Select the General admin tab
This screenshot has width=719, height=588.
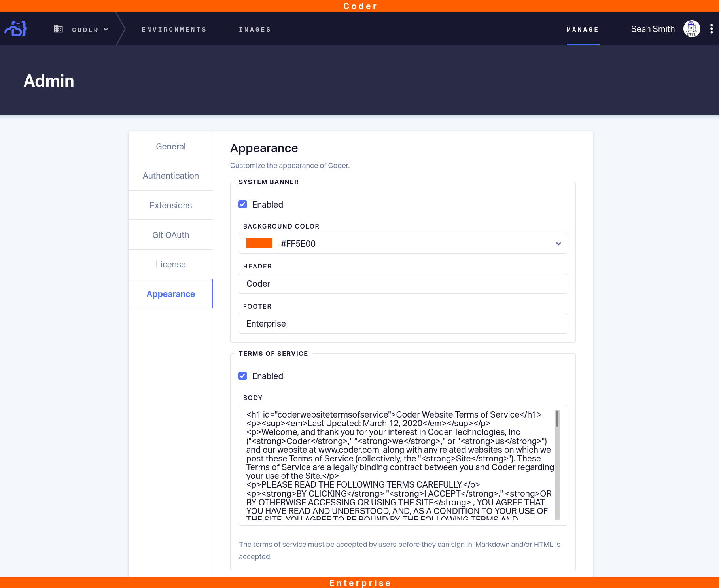click(x=171, y=146)
